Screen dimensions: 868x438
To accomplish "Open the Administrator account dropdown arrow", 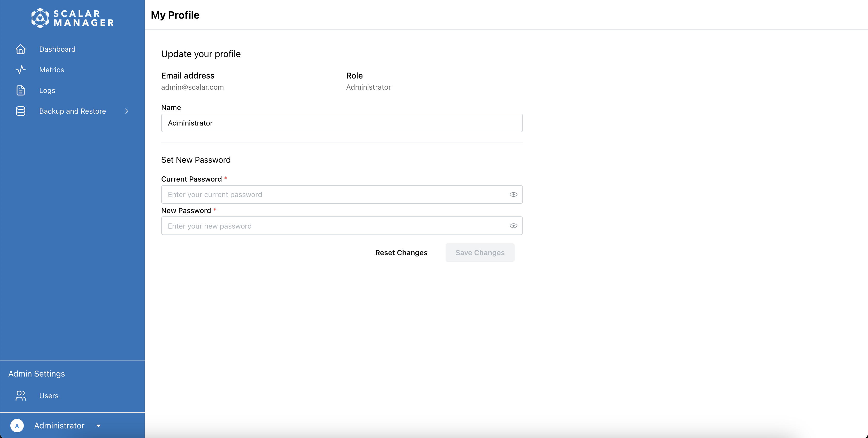I will pos(98,426).
